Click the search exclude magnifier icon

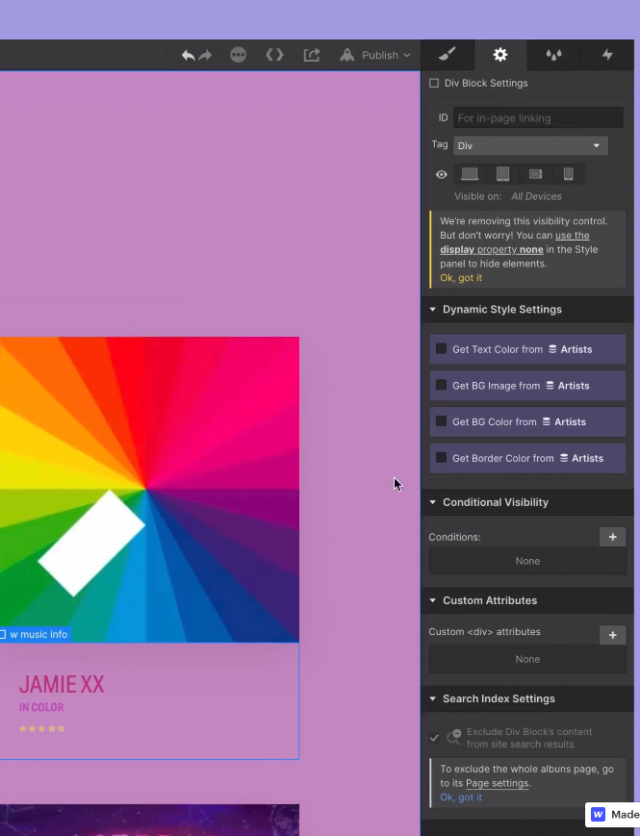coord(454,736)
